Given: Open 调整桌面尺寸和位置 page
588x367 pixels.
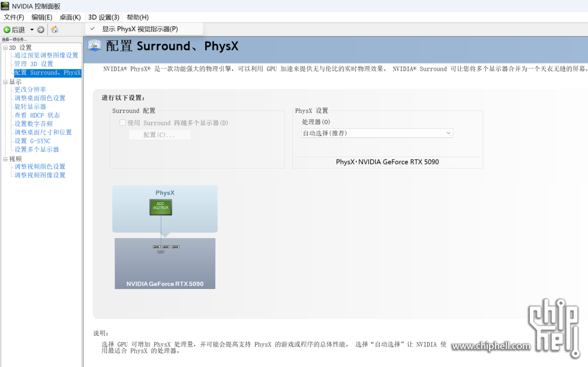Looking at the screenshot, I should pyautogui.click(x=43, y=133).
